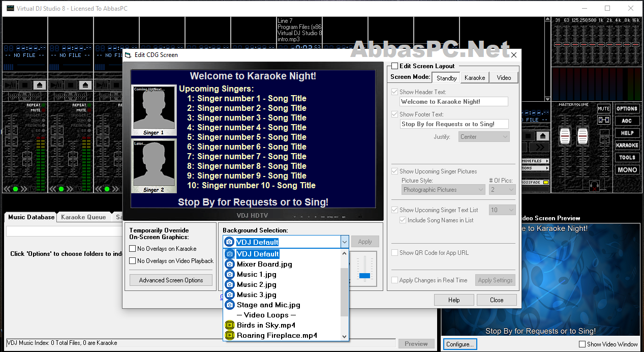Enable the Edit Screen Layout checkbox
Screen dimensions: 644x352
394,66
